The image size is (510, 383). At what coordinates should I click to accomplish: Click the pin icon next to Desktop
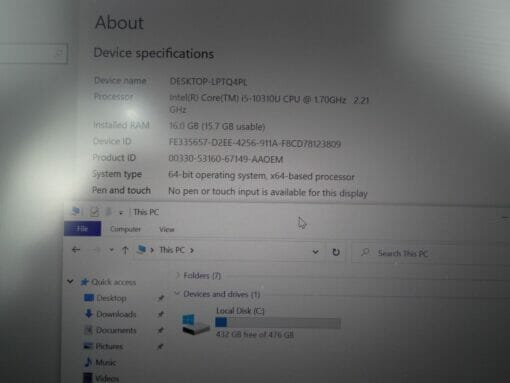pyautogui.click(x=161, y=298)
